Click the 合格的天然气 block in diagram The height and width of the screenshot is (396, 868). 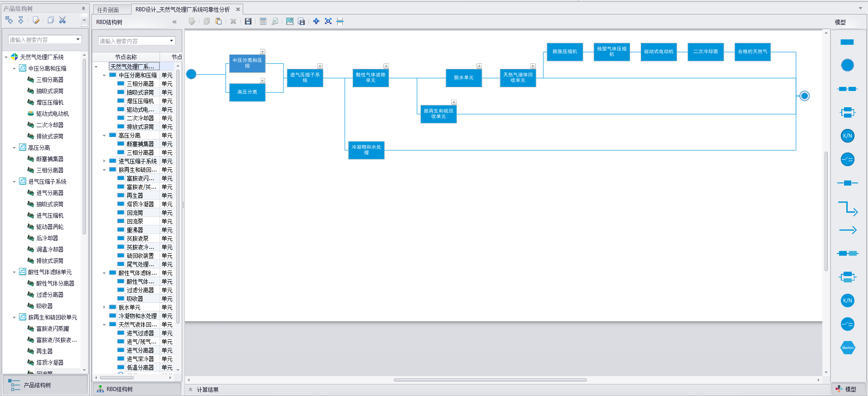pos(752,52)
